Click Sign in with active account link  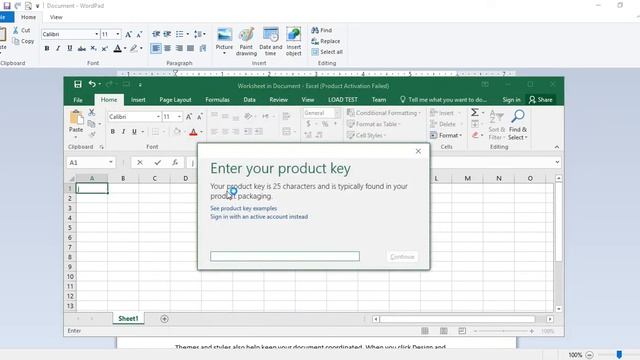point(259,217)
